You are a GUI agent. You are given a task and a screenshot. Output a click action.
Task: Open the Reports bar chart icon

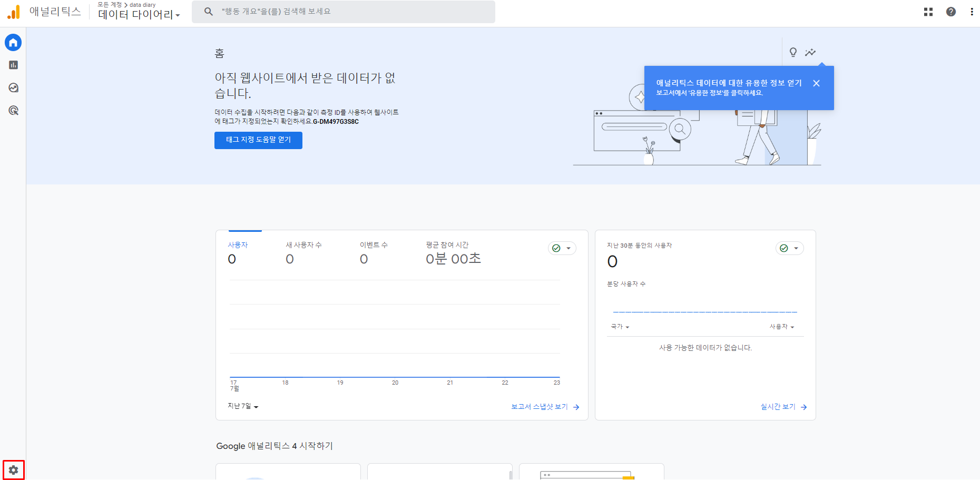point(13,65)
